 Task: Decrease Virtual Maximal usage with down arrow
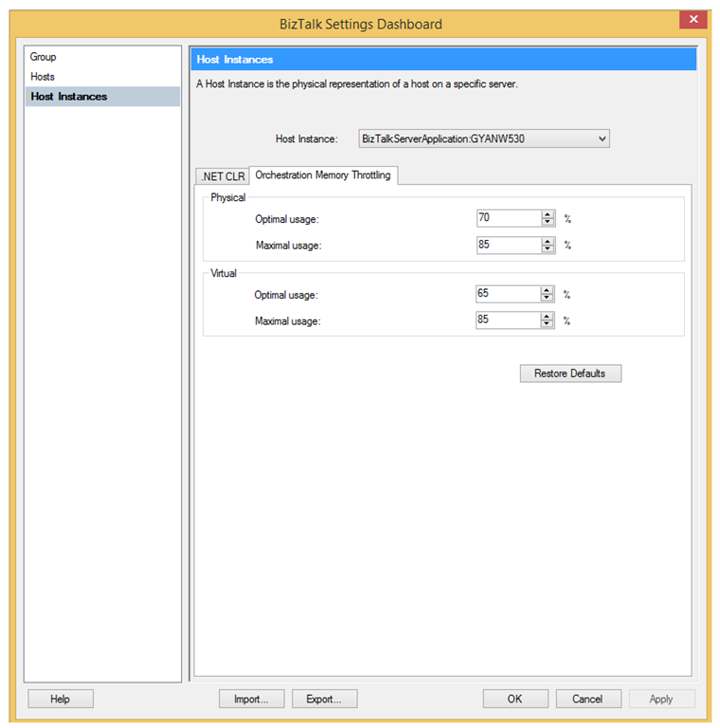click(547, 323)
